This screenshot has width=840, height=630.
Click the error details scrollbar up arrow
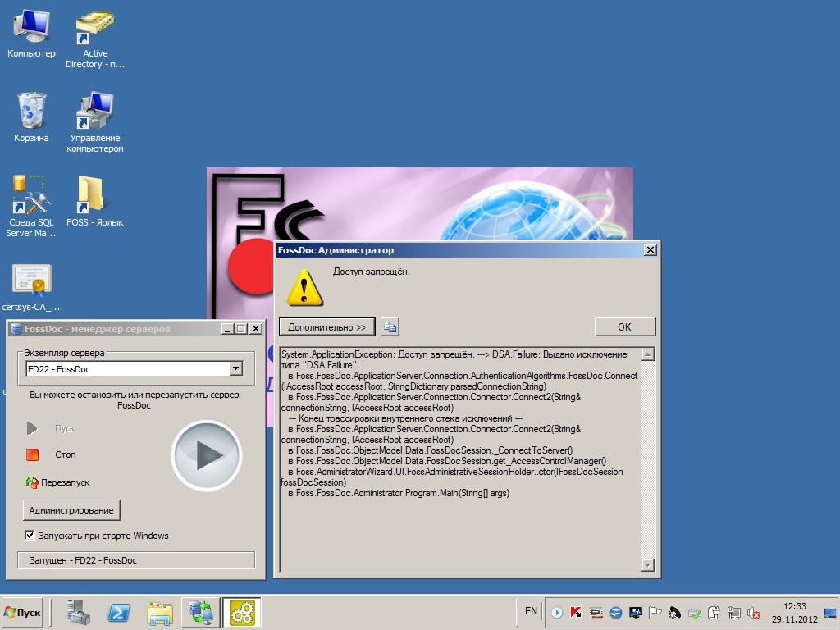(x=648, y=354)
